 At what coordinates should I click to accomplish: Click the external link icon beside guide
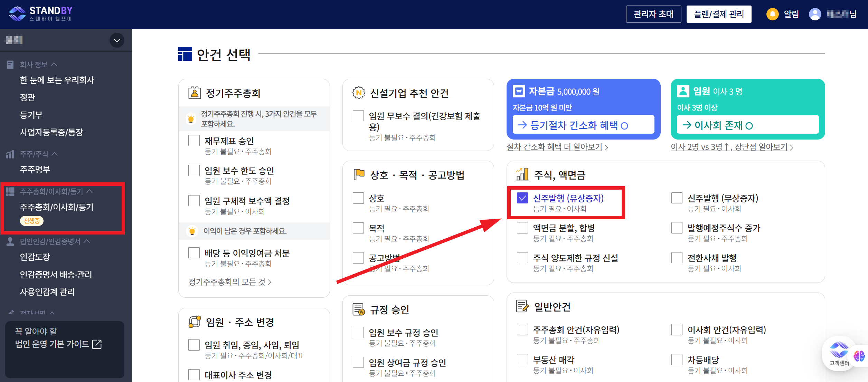(x=97, y=344)
